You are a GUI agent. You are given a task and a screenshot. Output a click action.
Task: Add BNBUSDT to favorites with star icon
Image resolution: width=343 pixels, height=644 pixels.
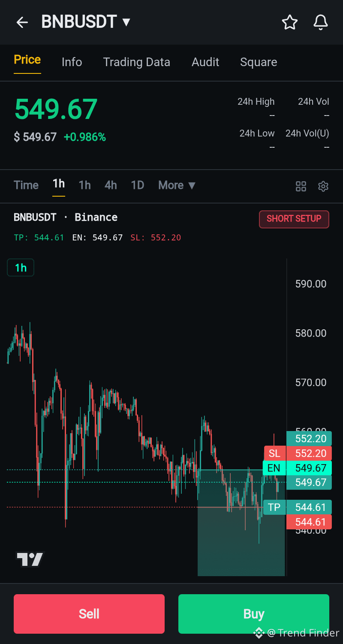(x=290, y=22)
